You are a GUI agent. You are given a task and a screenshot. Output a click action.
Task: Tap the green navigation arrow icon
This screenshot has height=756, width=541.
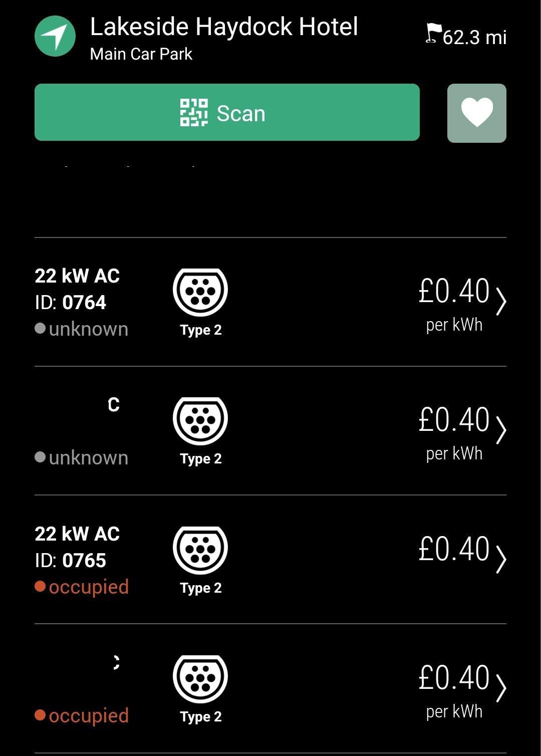click(x=55, y=36)
